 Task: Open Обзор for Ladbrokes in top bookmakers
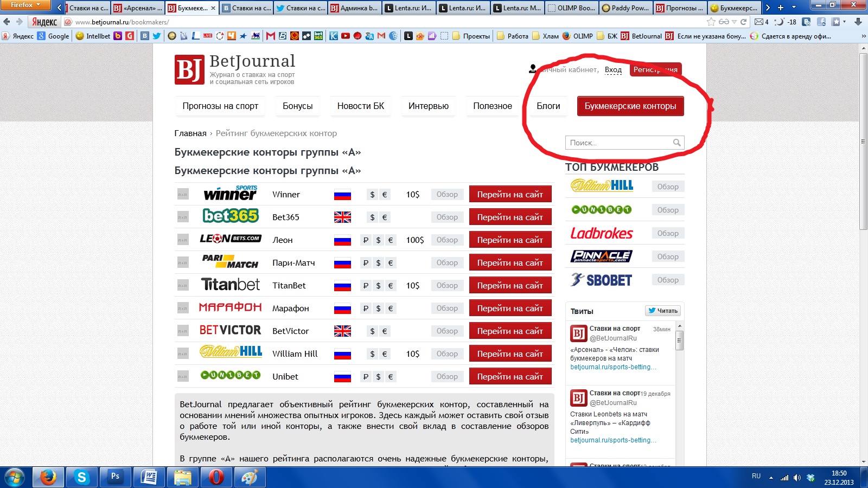click(668, 233)
